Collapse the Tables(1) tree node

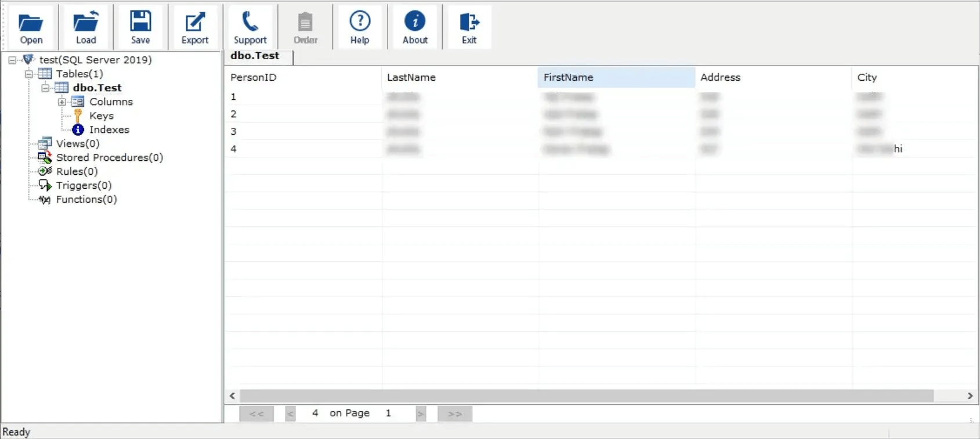click(x=28, y=74)
